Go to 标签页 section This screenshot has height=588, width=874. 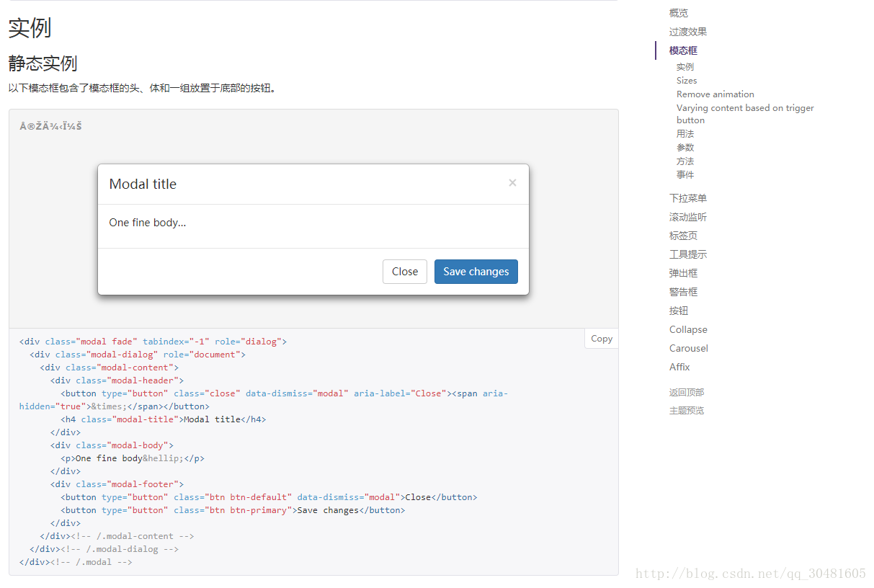(x=683, y=236)
